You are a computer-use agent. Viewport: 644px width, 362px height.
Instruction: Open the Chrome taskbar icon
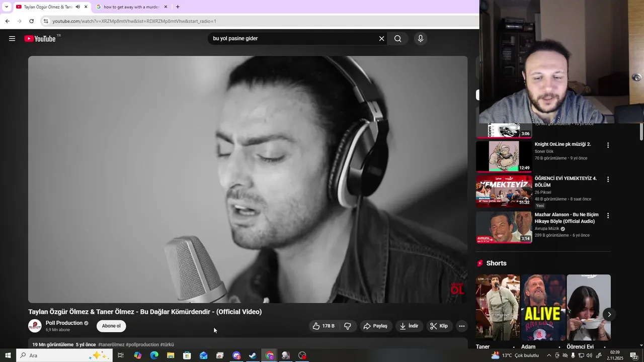point(270,355)
